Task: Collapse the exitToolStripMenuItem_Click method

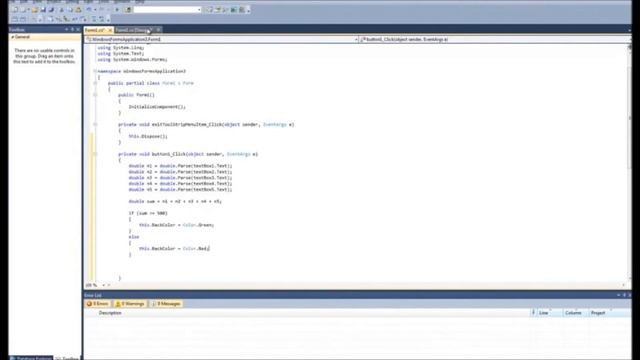Action: (95, 124)
